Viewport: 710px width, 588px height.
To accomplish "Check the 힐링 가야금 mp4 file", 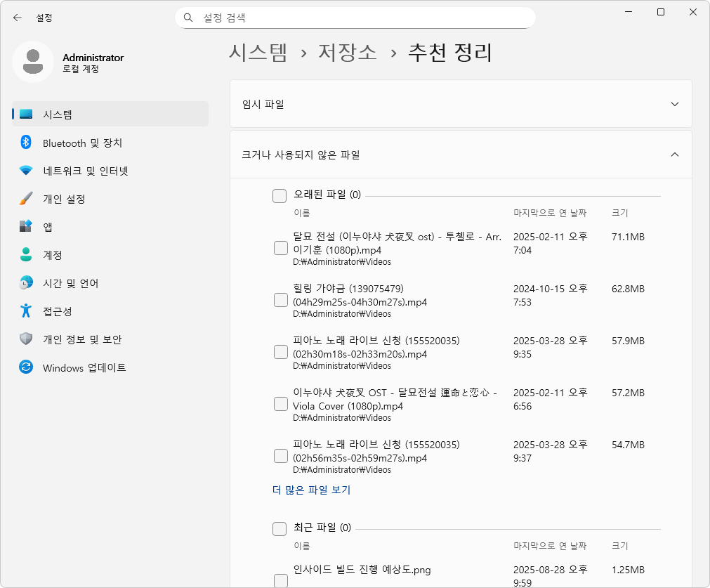I will [281, 301].
